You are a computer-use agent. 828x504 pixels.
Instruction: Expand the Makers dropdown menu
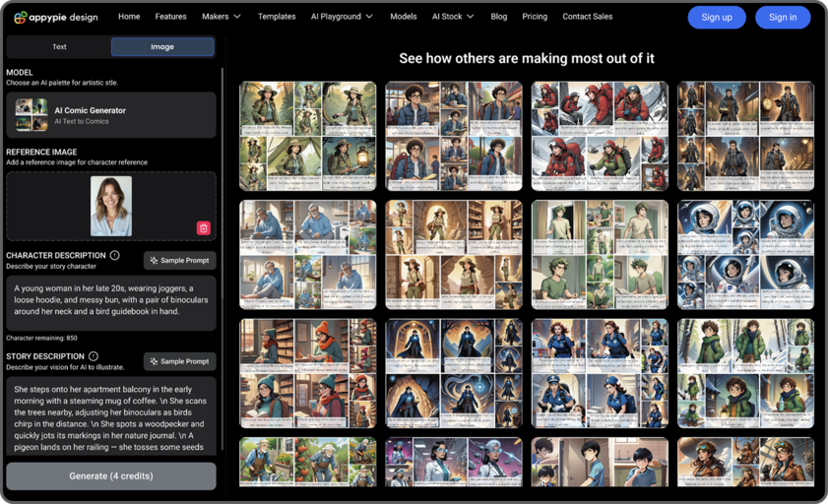[x=222, y=17]
